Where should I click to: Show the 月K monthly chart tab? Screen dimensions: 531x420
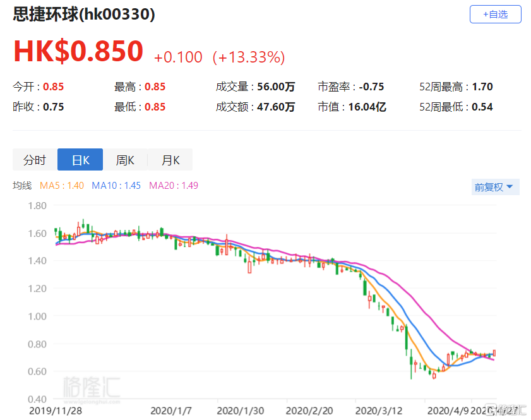coord(170,160)
